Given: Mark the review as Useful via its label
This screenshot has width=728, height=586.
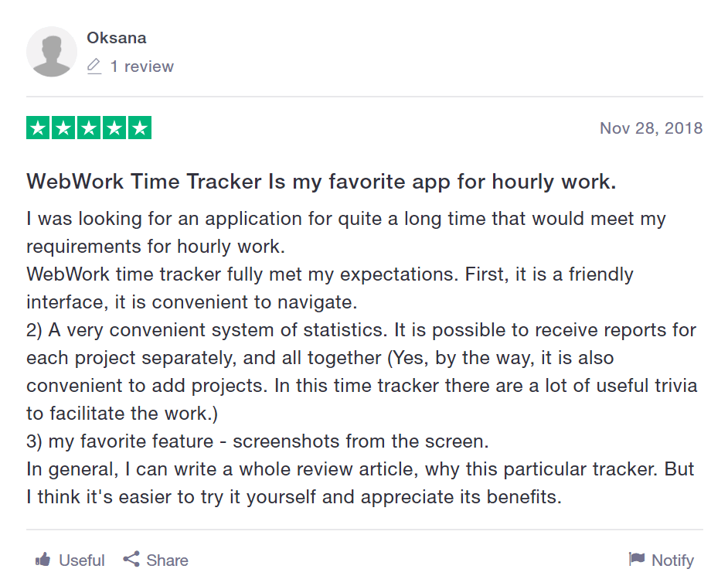Looking at the screenshot, I should click(82, 560).
